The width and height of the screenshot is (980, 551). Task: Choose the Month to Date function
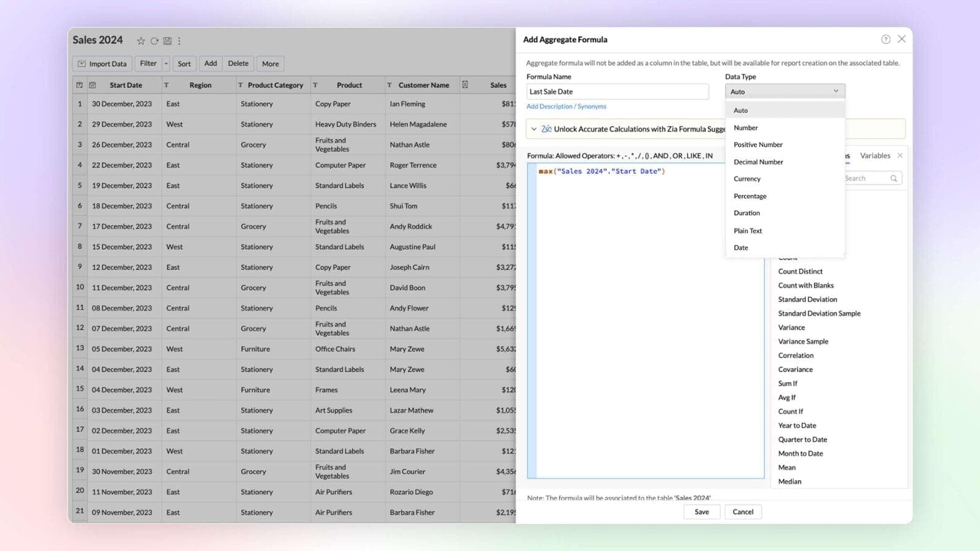point(800,454)
